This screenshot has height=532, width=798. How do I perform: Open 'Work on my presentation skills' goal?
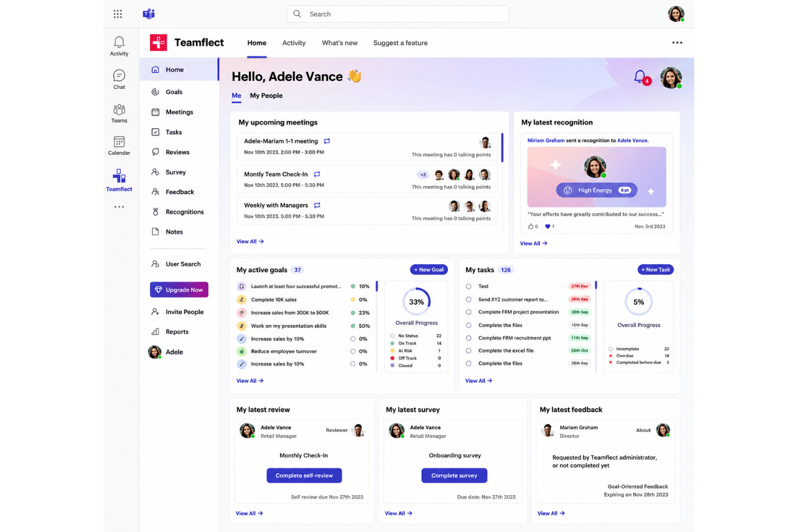[x=288, y=326]
